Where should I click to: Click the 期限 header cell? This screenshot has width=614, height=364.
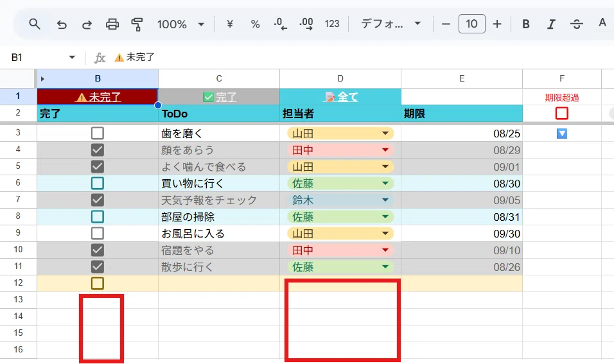tap(462, 114)
